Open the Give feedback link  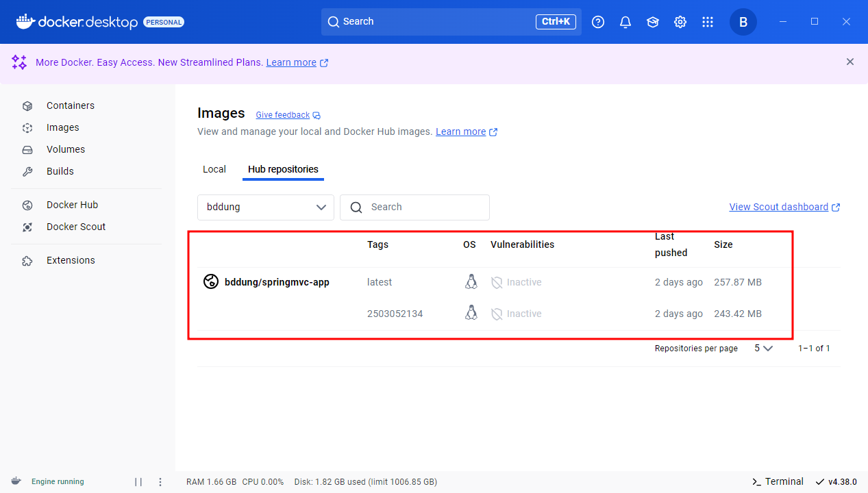tap(288, 115)
